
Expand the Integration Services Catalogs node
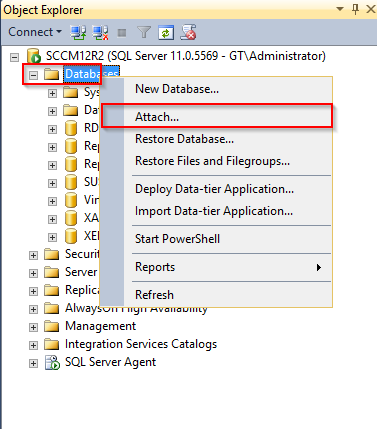coord(33,346)
